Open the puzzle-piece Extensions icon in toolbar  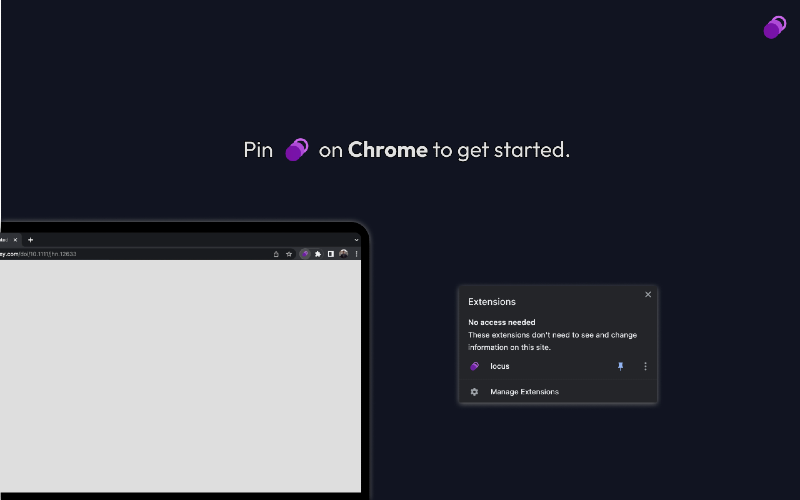point(318,254)
